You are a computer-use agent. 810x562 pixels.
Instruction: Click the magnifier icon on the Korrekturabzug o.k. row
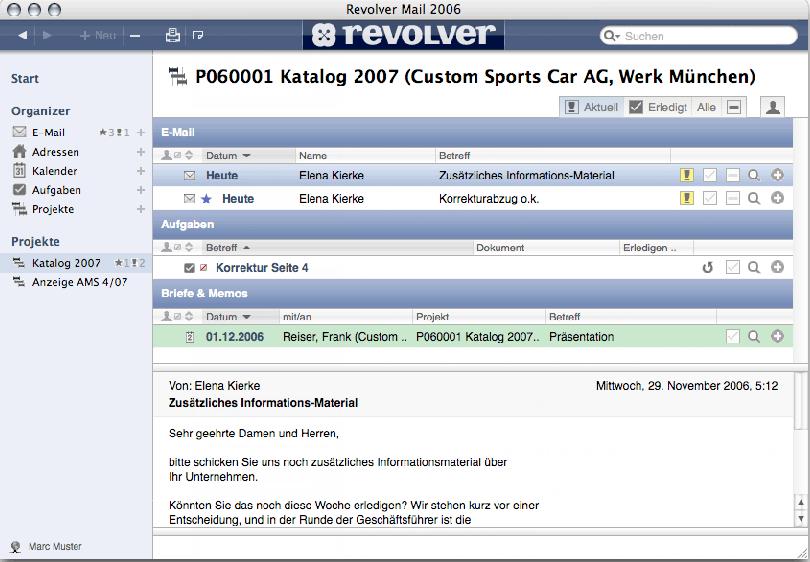(x=754, y=198)
